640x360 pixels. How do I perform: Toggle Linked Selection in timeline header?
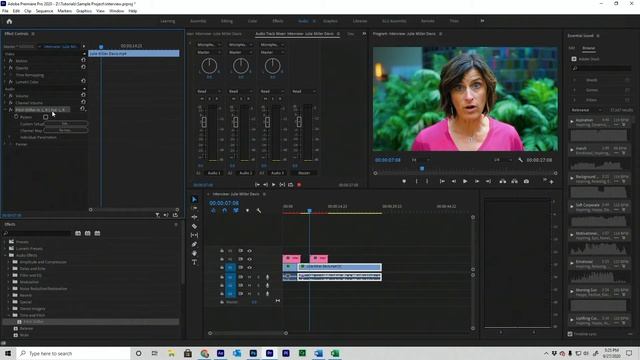(236, 211)
